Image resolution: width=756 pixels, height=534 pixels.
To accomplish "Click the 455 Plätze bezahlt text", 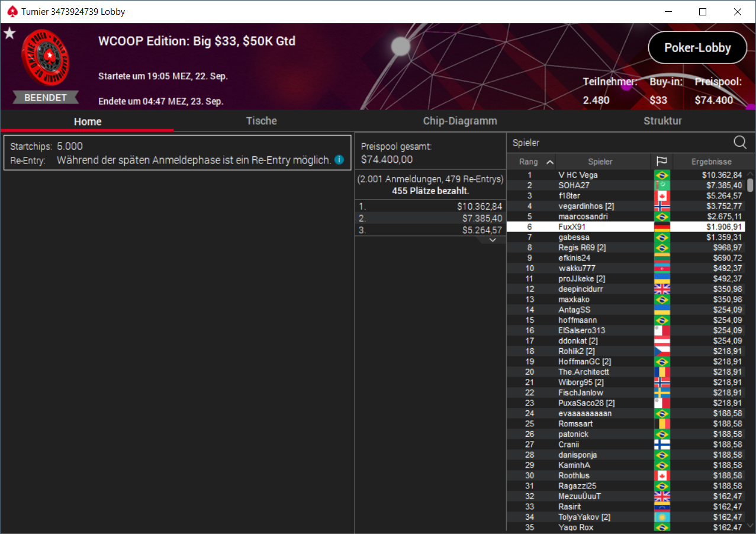I will (x=430, y=191).
